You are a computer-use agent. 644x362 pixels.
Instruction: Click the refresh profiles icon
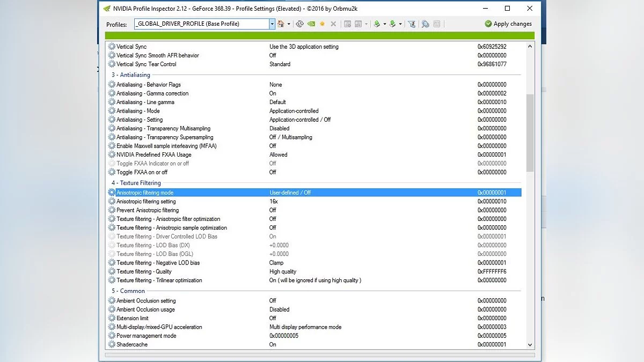299,24
